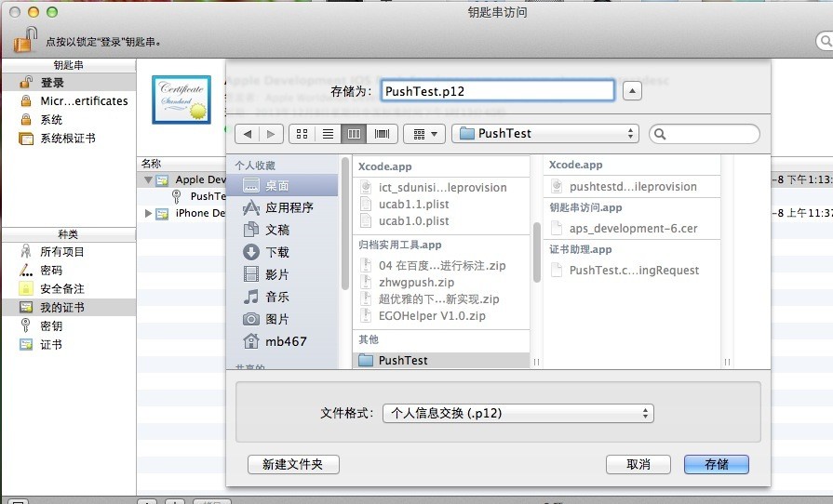Select the Micr...ertificates keychain
The image size is (833, 504).
click(x=69, y=100)
